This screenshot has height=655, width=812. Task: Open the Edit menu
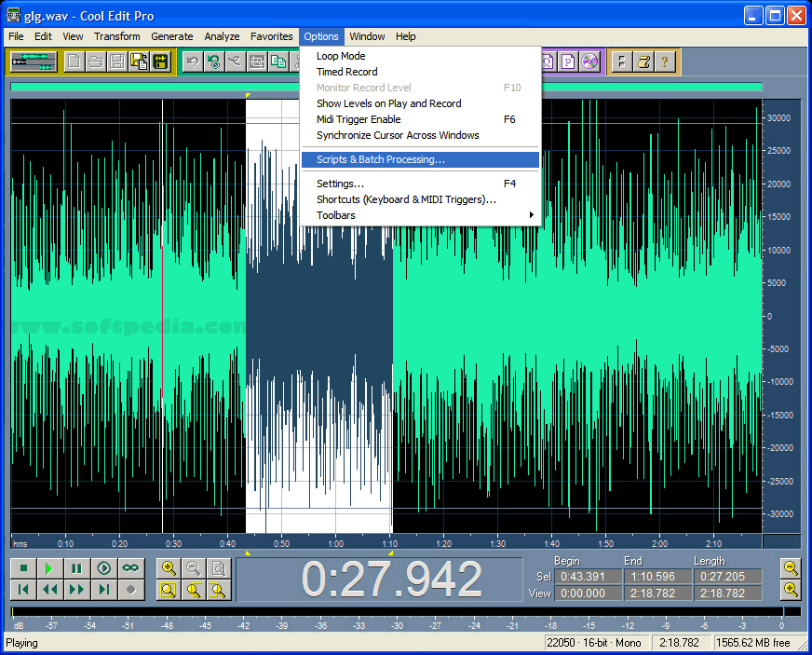click(x=43, y=36)
